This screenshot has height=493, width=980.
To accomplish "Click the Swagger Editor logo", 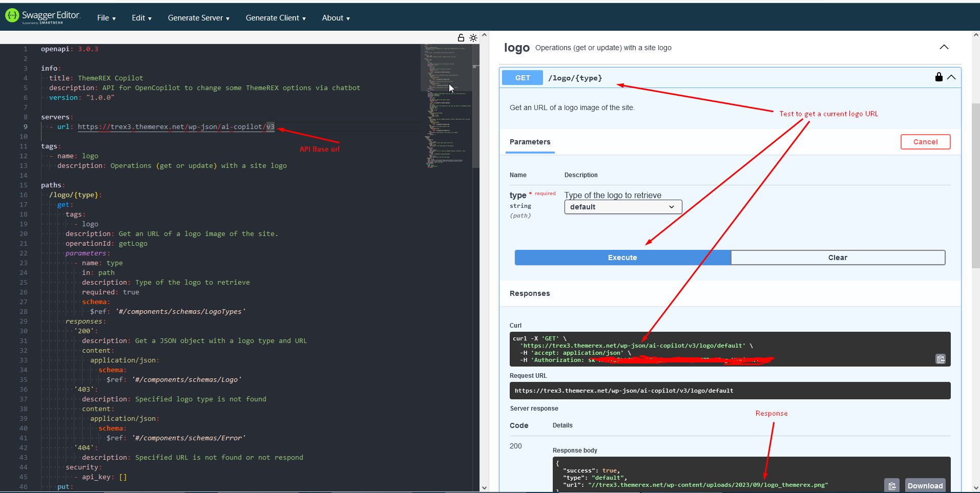I will coord(43,16).
